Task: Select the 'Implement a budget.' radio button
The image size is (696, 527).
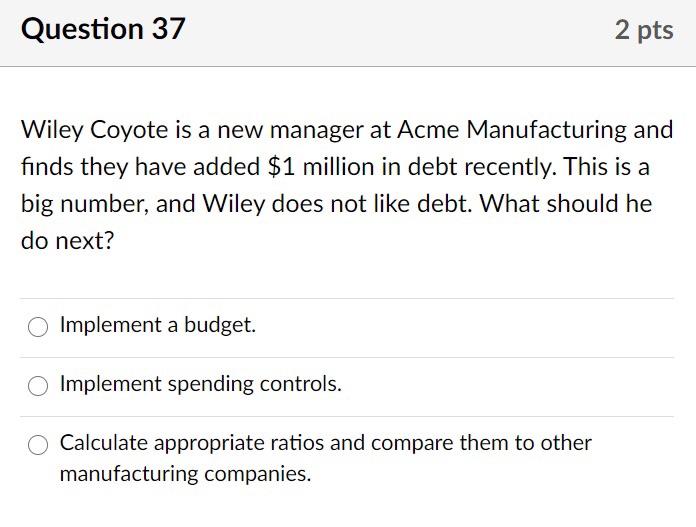Action: click(38, 327)
